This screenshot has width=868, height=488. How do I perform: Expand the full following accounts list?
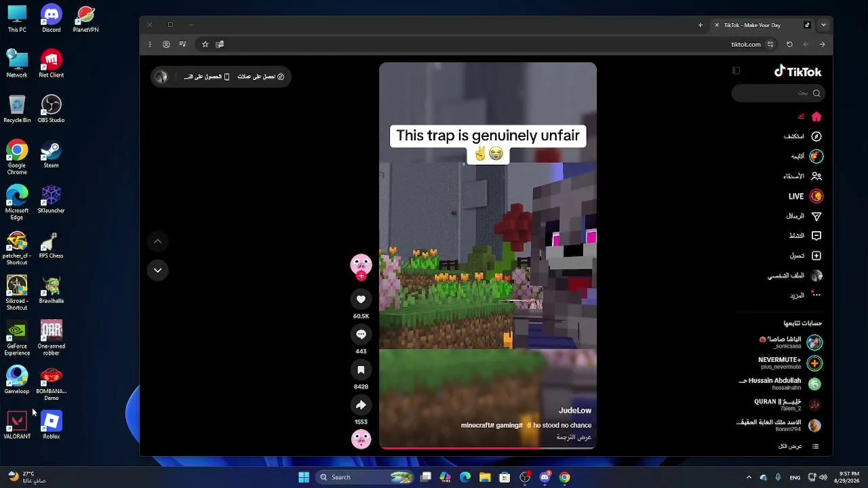(x=798, y=447)
